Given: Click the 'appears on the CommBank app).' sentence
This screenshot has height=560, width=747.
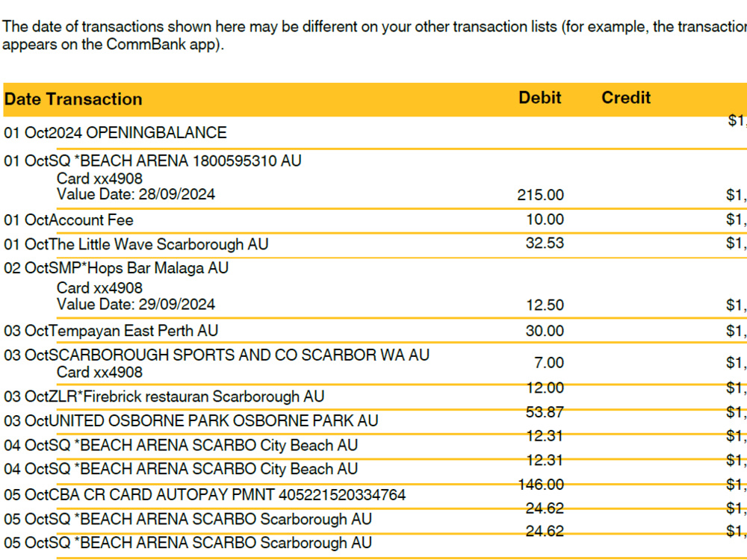Looking at the screenshot, I should pyautogui.click(x=113, y=44).
